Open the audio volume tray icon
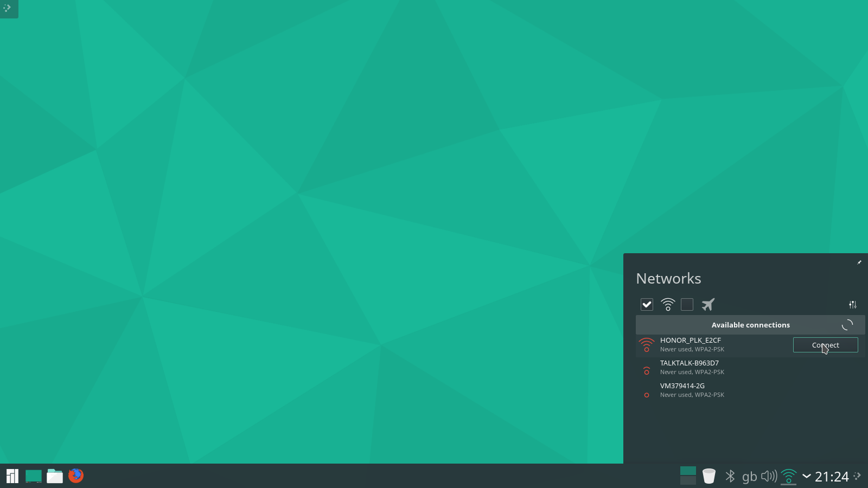 (x=769, y=476)
